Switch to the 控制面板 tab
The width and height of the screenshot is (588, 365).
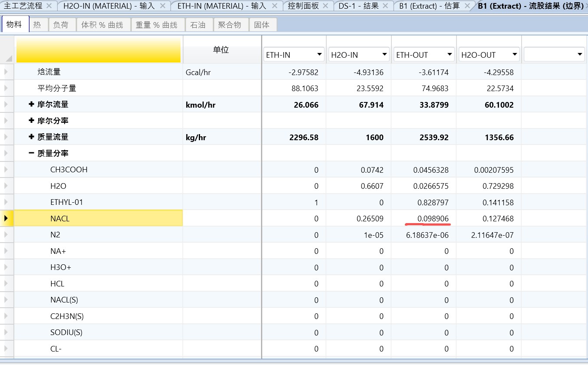(303, 6)
